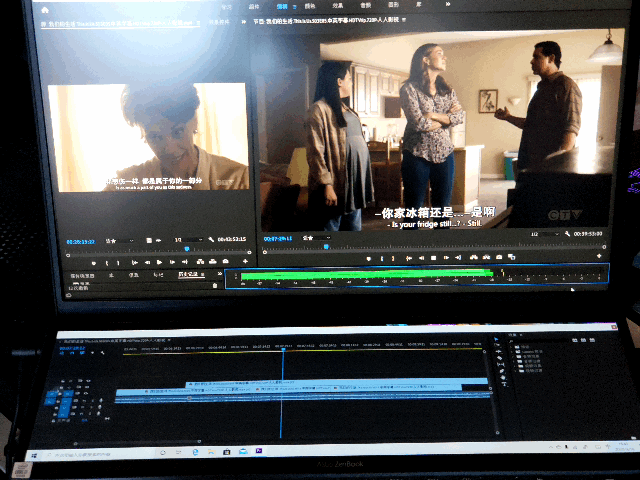Screen dimensions: 640x480
Task: Open File Explorer from the taskbar
Action: pos(211,452)
